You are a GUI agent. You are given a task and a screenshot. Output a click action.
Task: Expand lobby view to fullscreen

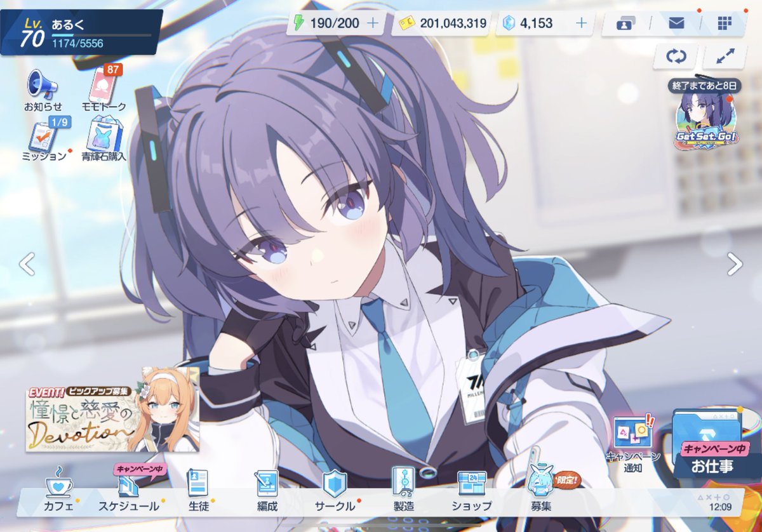[x=725, y=57]
